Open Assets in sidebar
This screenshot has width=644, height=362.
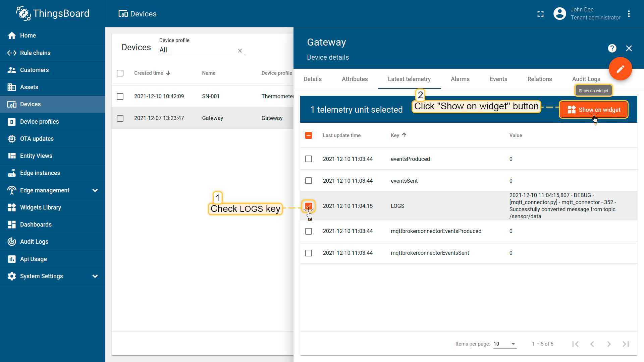click(x=52, y=87)
